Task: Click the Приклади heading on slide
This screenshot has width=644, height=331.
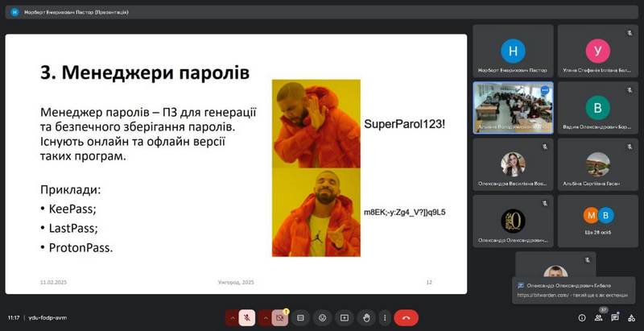Action: [71, 190]
